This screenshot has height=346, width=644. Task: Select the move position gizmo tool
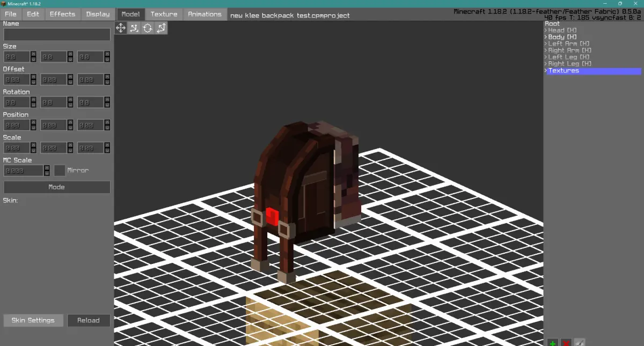tap(121, 28)
